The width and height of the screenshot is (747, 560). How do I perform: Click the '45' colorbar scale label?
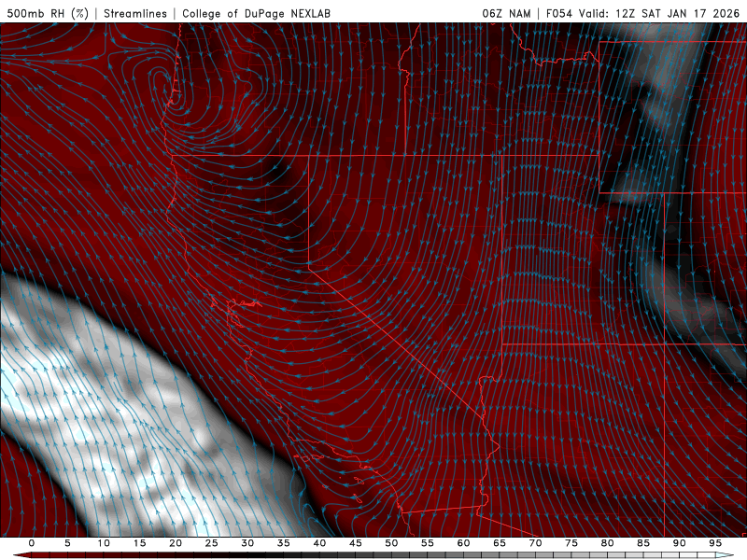356,543
